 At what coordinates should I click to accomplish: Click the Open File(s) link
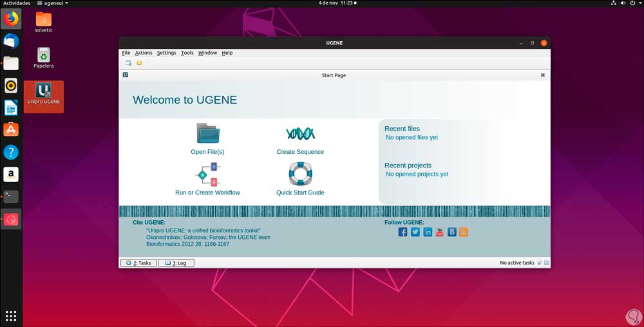coord(207,152)
